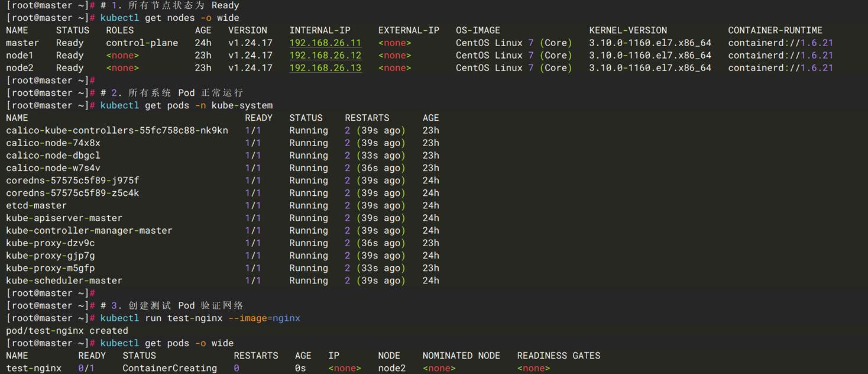Click pod name kube-proxy-dzv9c
The width and height of the screenshot is (868, 374).
(x=50, y=243)
